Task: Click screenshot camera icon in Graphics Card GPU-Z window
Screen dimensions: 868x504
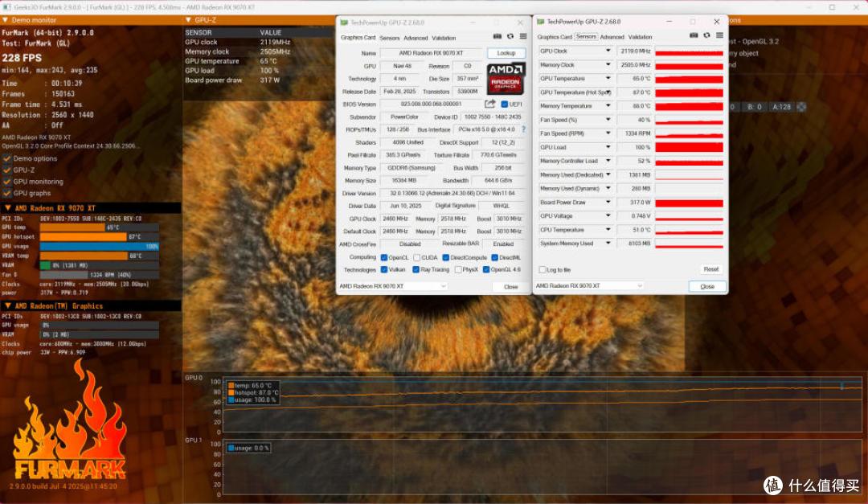Action: click(x=497, y=36)
